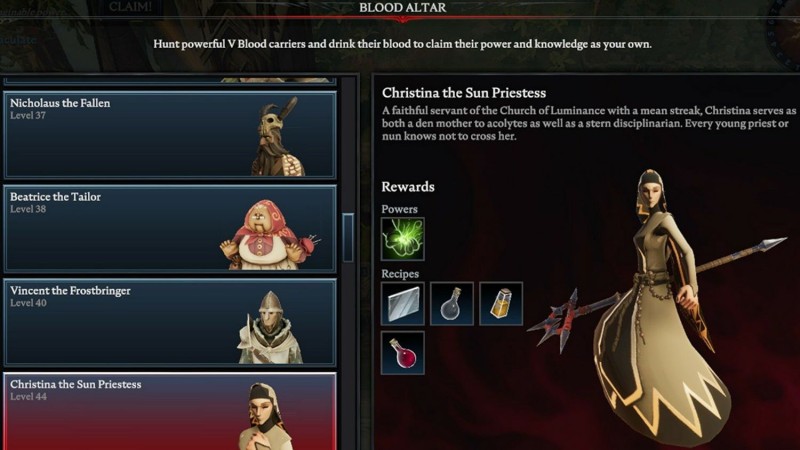Viewport: 800px width, 450px height.
Task: Click the yellow salt shaker recipe icon
Action: coord(501,304)
